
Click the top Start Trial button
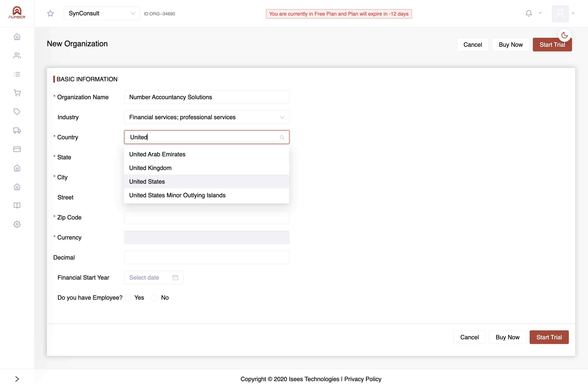[552, 45]
